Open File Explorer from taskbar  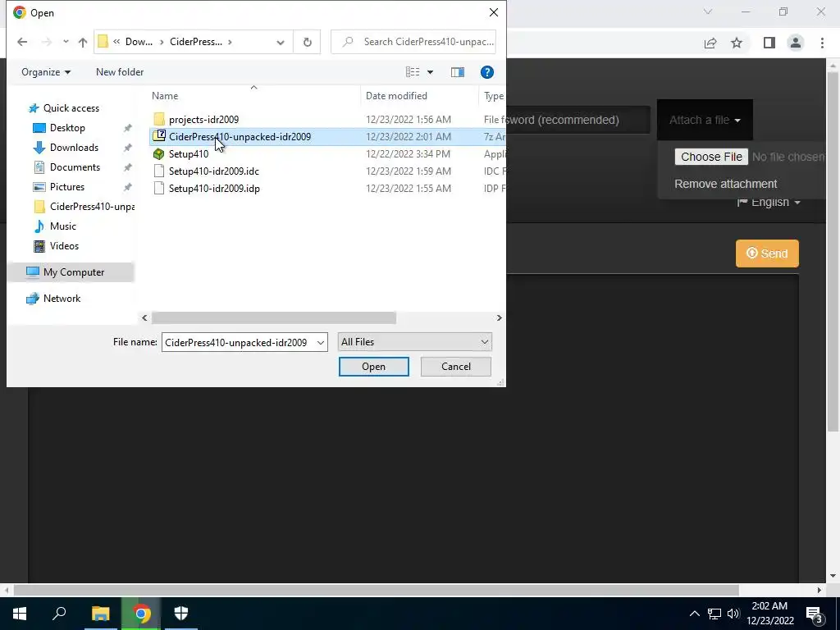coord(100,614)
